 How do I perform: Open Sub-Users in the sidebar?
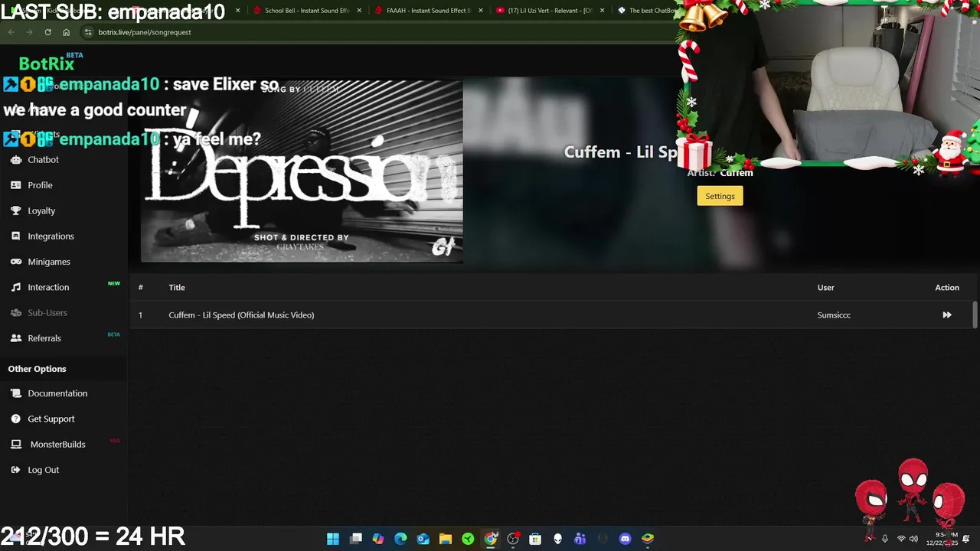pos(47,312)
